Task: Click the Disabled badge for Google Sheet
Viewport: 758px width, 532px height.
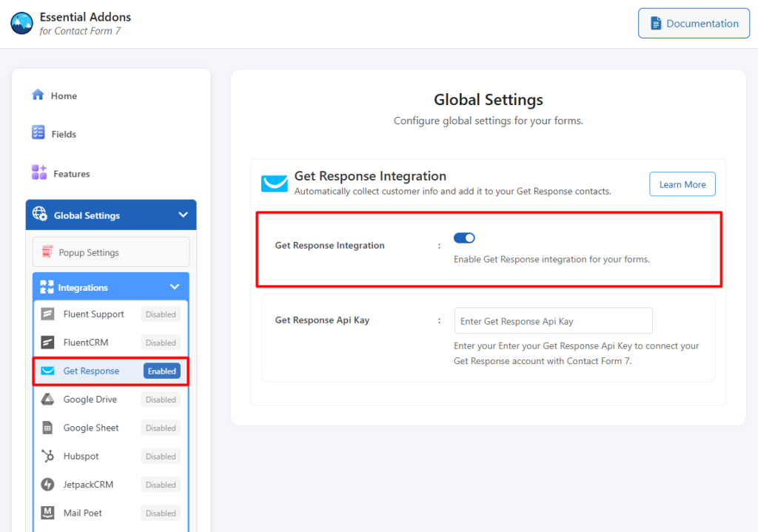Action: 161,428
